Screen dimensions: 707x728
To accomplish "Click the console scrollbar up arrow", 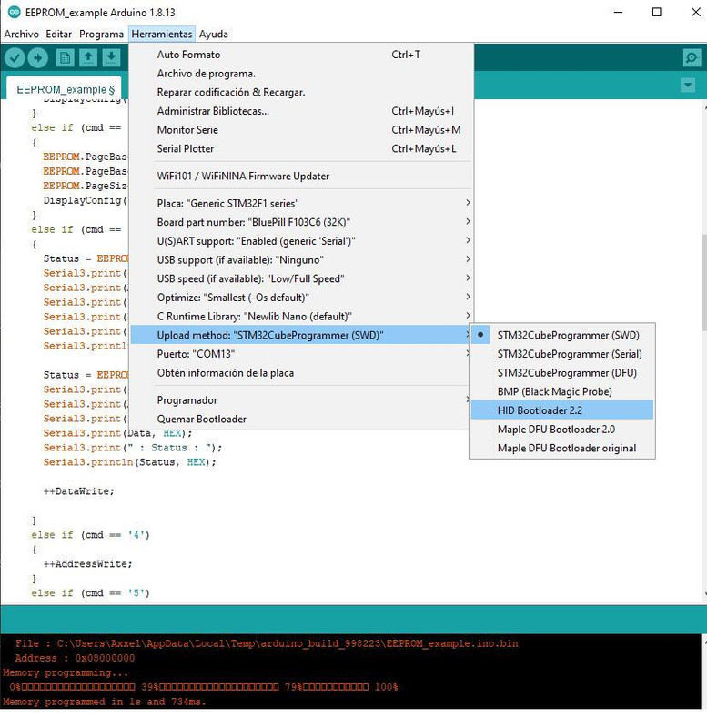I will click(x=704, y=642).
